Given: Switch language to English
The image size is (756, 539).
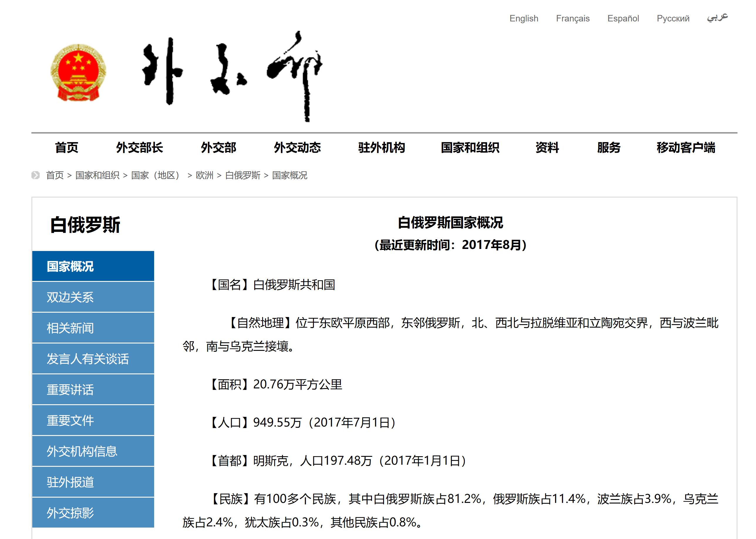Looking at the screenshot, I should (x=524, y=18).
